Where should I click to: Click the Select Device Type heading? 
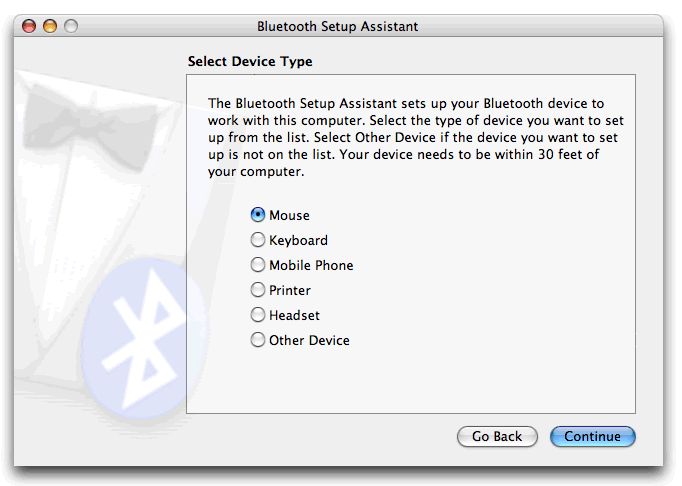[x=250, y=62]
